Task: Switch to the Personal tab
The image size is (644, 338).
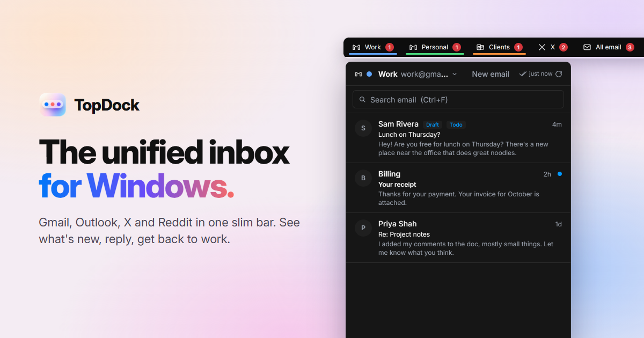Action: click(435, 47)
